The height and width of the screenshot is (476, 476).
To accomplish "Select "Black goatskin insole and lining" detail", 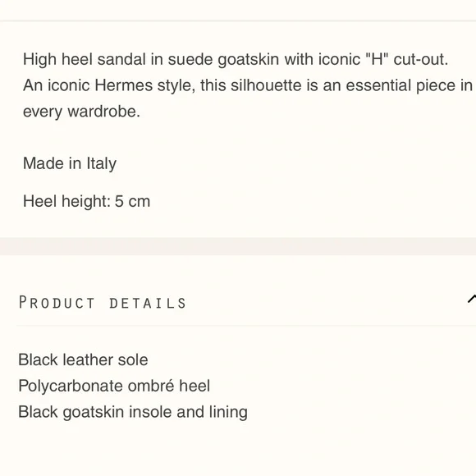I will (x=133, y=412).
